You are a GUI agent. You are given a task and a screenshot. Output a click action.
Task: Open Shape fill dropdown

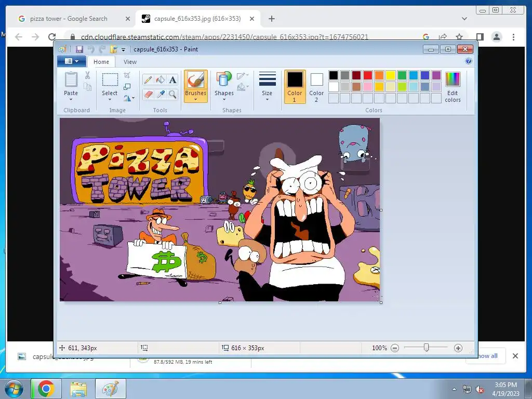[x=243, y=87]
